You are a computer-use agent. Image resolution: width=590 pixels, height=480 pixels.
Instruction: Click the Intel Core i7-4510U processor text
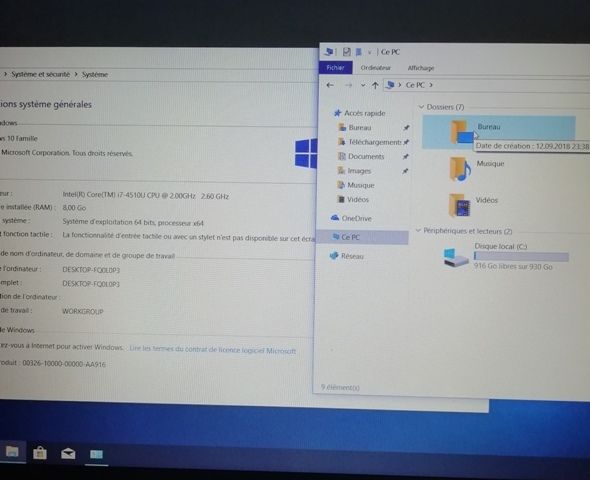pos(145,195)
